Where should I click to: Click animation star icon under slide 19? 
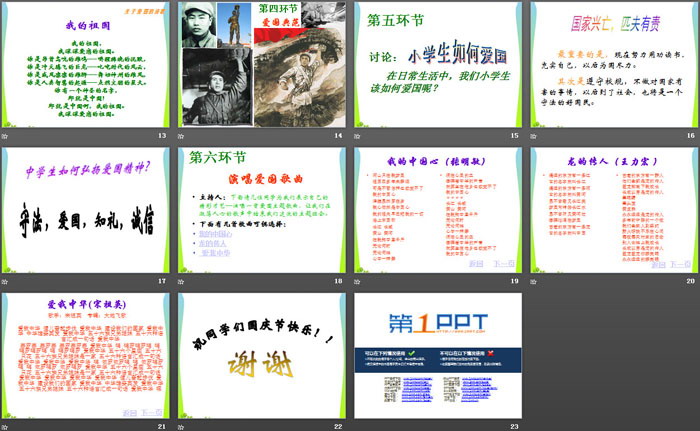(x=357, y=281)
